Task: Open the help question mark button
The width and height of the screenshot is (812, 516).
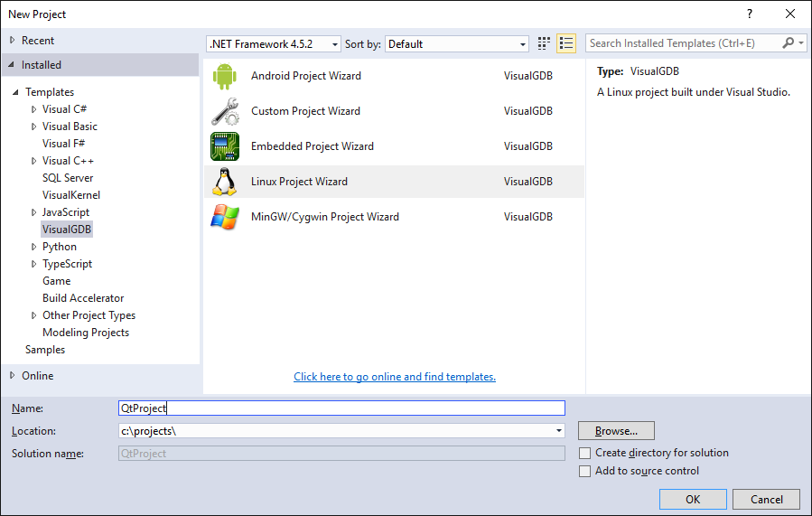Action: [750, 14]
